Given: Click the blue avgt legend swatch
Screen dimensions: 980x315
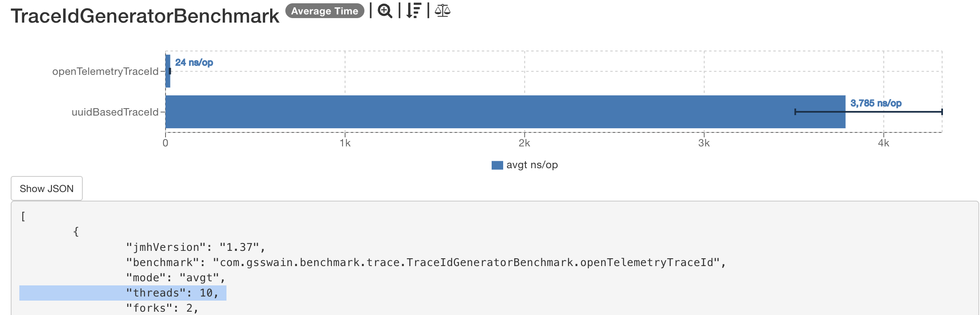Looking at the screenshot, I should point(497,165).
